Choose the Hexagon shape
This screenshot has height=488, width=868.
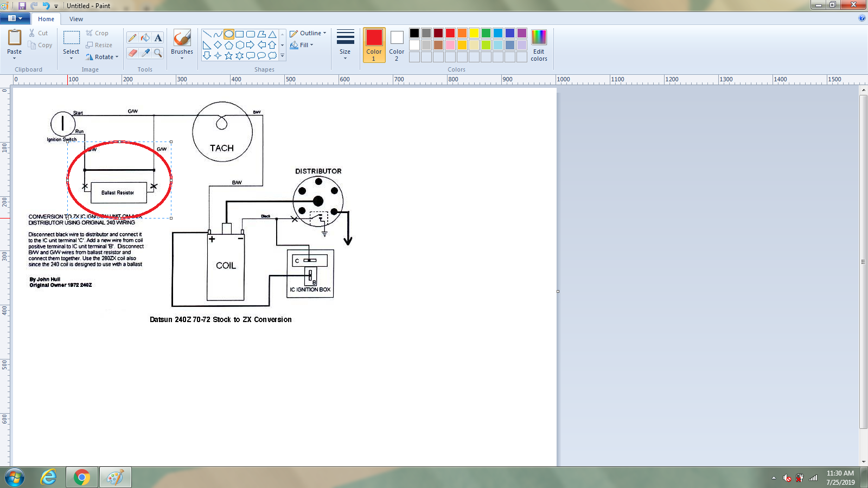[239, 45]
